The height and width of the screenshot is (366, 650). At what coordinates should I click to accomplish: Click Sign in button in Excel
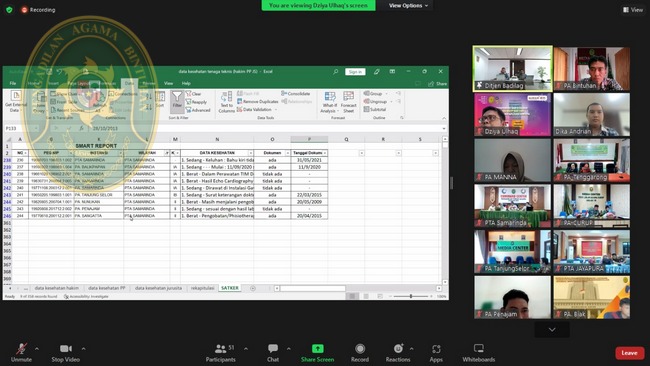[x=355, y=72]
